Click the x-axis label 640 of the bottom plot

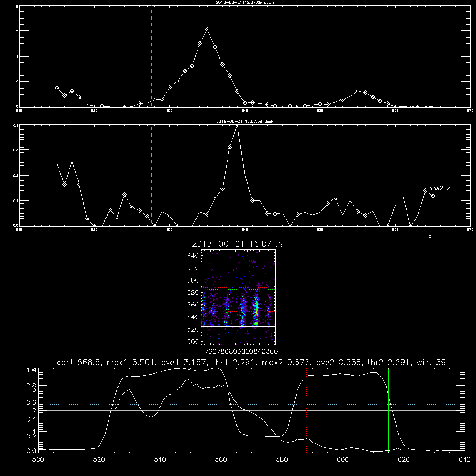465,460
